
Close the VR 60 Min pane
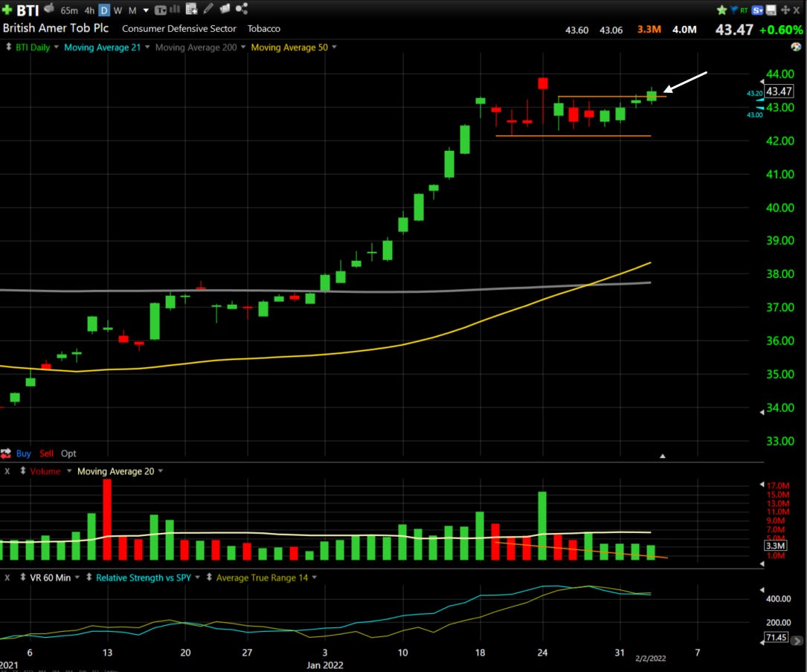pos(7,578)
